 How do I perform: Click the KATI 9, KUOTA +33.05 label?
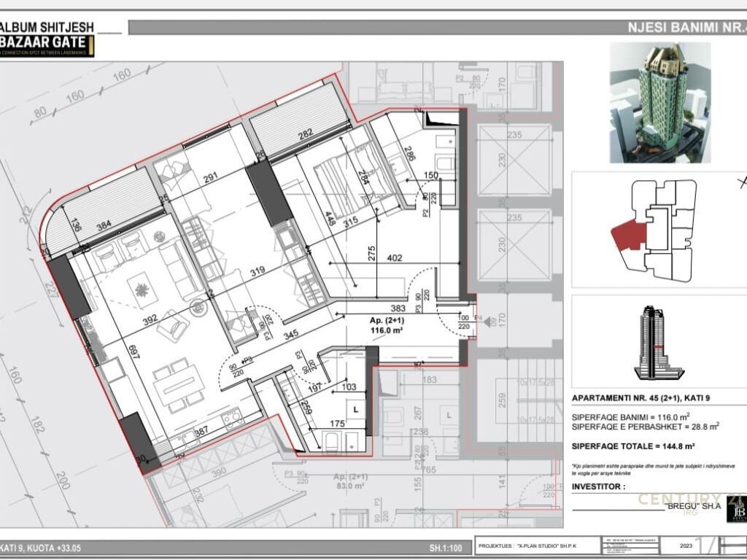point(36,548)
